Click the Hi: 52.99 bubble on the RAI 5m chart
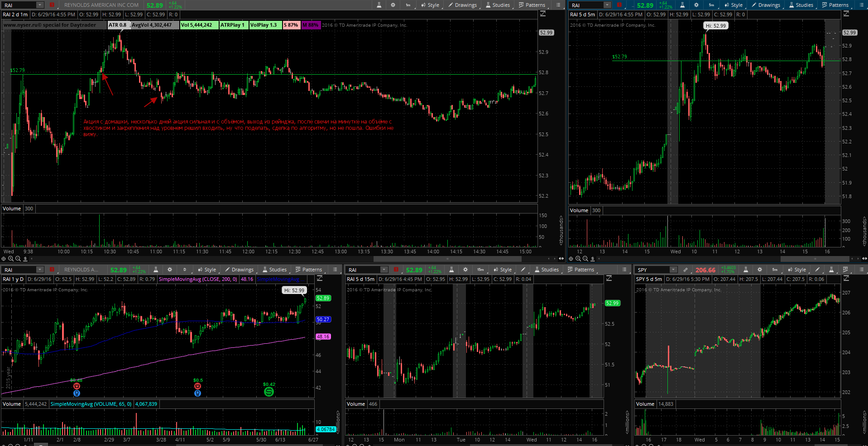This screenshot has height=446, width=868. pos(716,26)
